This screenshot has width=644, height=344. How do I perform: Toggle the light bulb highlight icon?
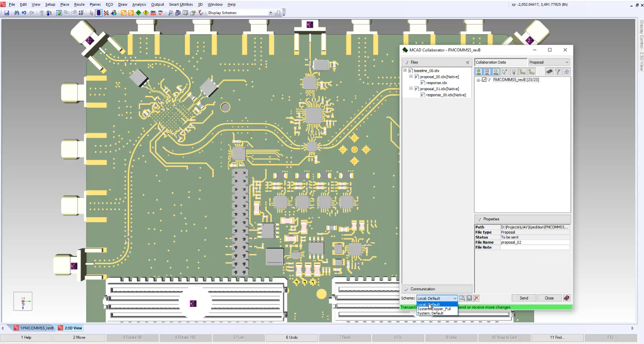(514, 72)
